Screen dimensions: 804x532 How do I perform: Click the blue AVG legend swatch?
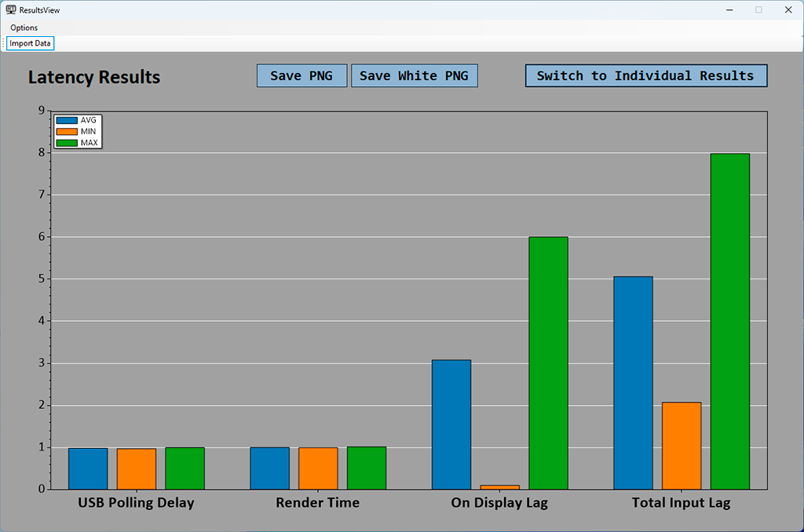(67, 120)
